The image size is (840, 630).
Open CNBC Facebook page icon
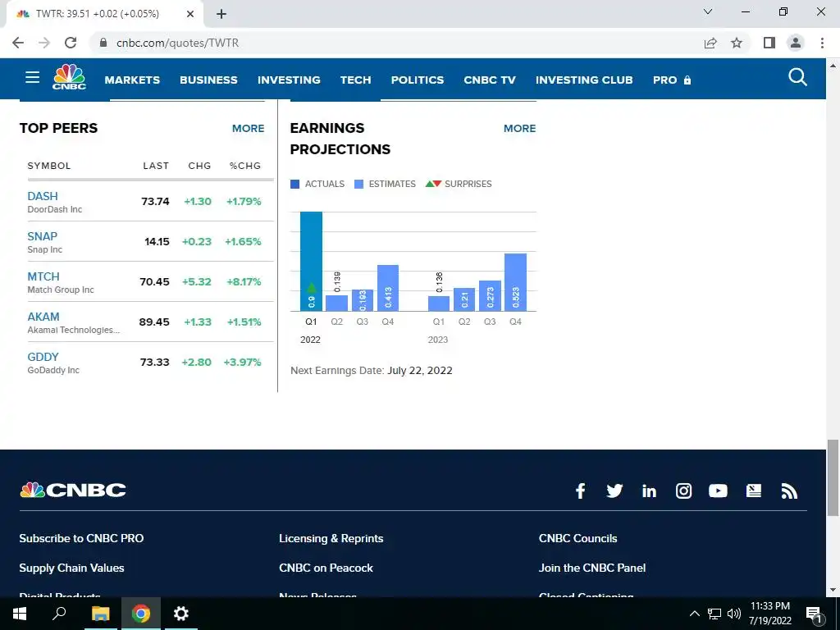580,491
